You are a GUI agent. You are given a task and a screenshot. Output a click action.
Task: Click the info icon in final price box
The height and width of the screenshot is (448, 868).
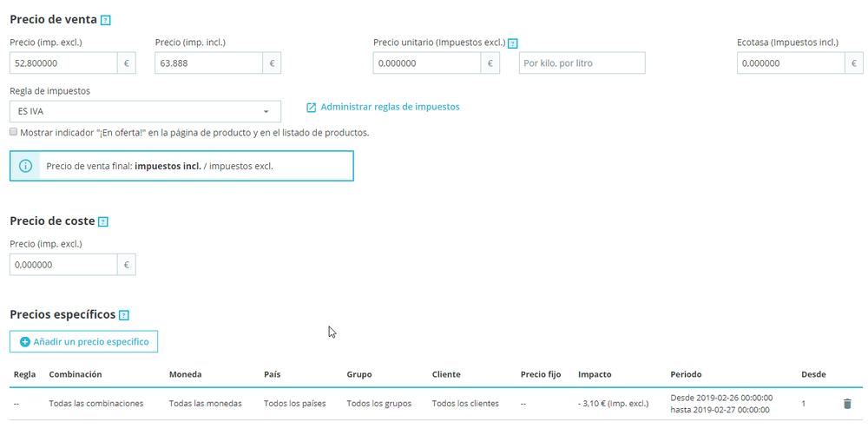(x=25, y=166)
